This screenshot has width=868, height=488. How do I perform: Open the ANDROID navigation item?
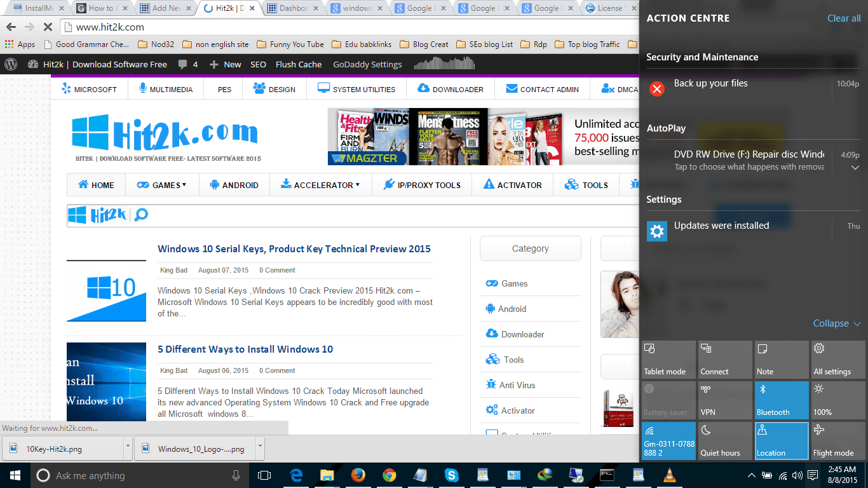(234, 185)
